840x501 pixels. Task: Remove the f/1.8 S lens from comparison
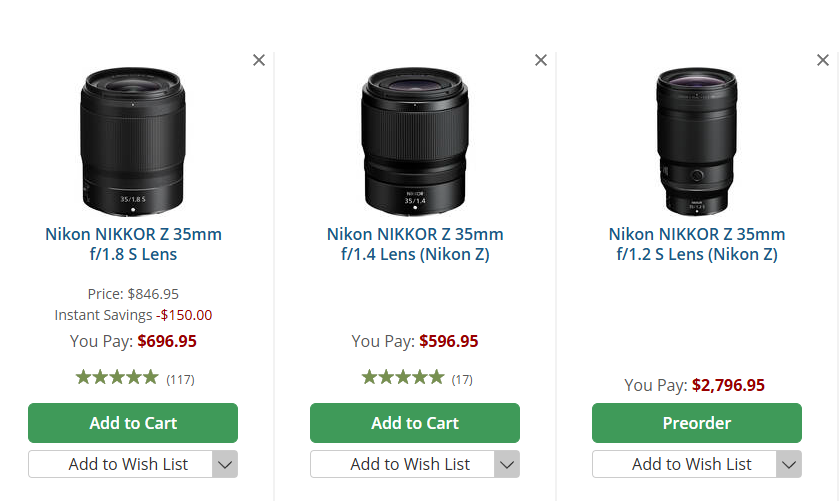pos(259,60)
